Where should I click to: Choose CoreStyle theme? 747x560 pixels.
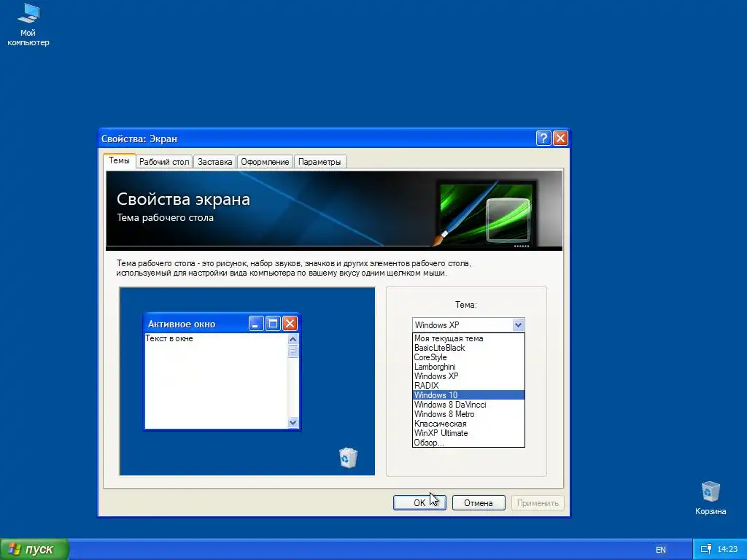coord(468,357)
